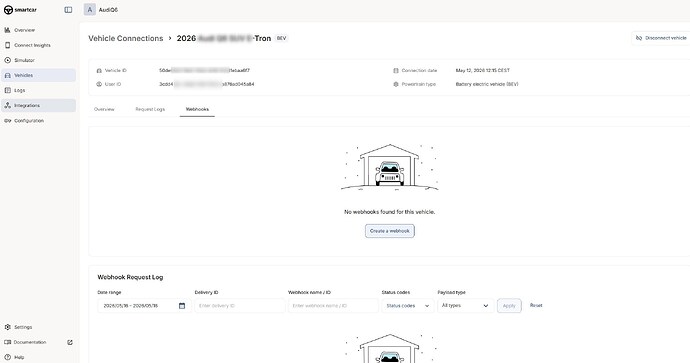Image resolution: width=690 pixels, height=363 pixels.
Task: Click the Vehicle ID car icon
Action: coord(99,70)
